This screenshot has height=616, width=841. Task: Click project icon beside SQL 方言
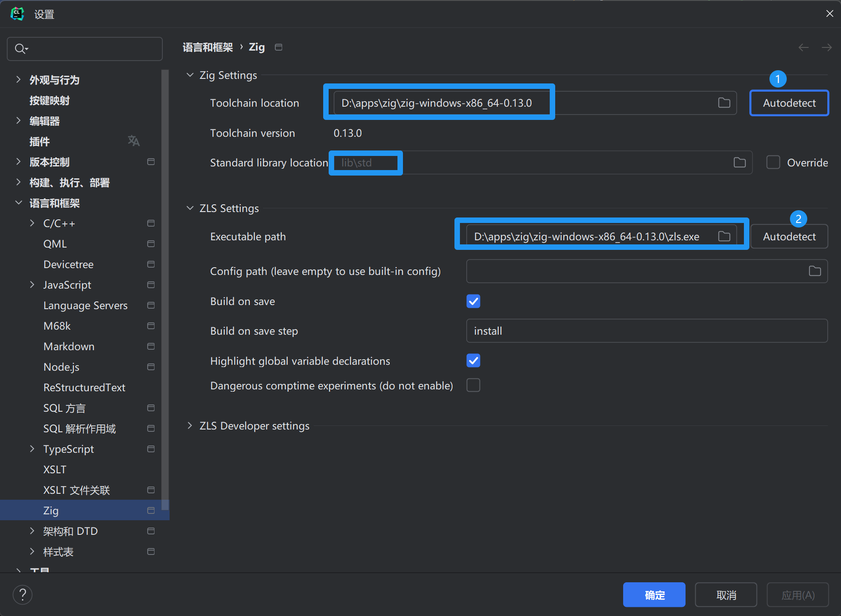point(151,408)
